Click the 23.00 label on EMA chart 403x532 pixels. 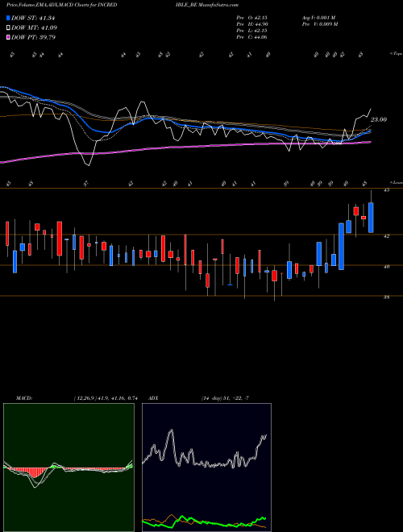pos(379,119)
